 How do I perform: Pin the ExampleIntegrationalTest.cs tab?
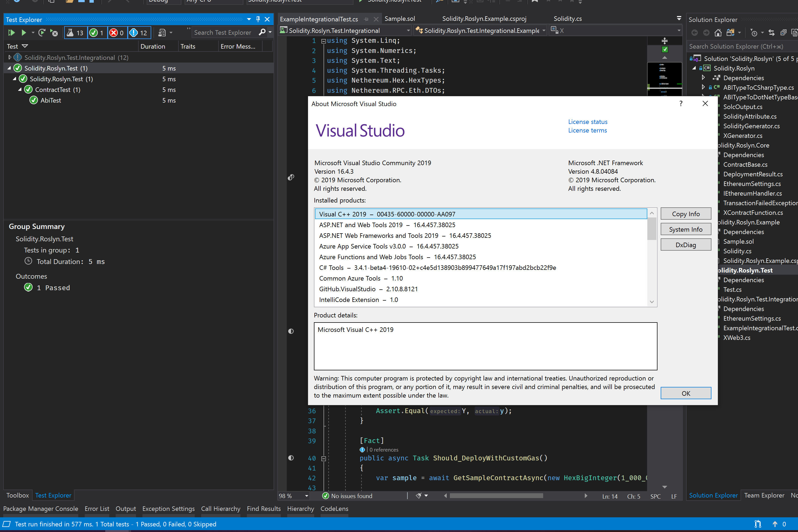pos(366,19)
